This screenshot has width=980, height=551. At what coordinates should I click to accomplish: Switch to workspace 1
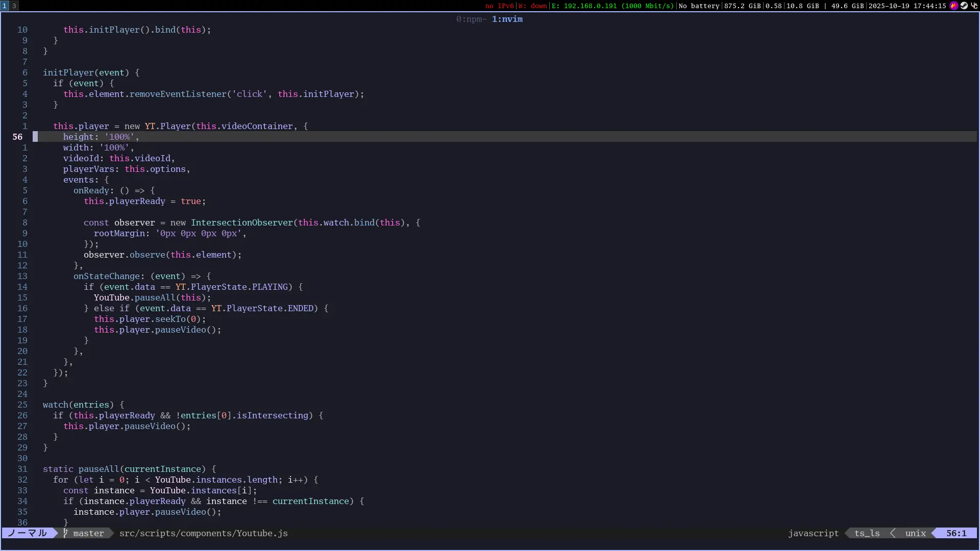pyautogui.click(x=5, y=6)
